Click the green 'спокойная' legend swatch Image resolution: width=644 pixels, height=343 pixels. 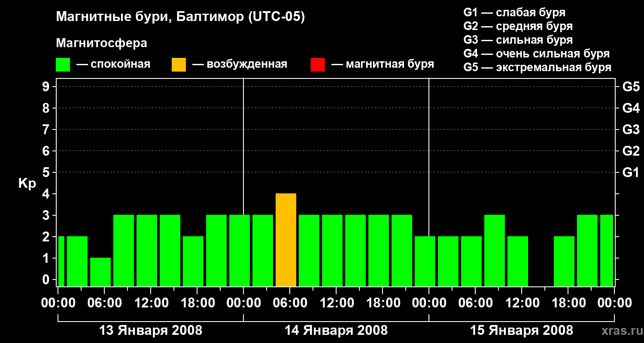[63, 65]
